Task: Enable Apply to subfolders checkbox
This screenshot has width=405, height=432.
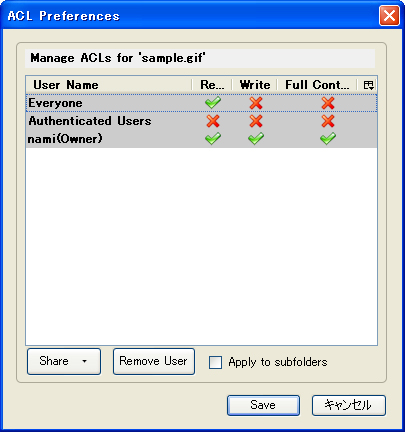Action: pyautogui.click(x=215, y=362)
